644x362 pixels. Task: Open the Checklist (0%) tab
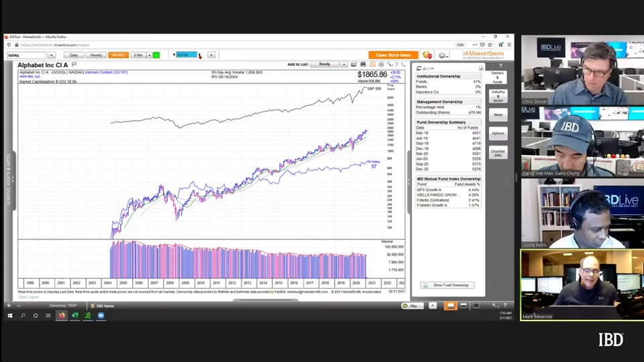pos(498,153)
